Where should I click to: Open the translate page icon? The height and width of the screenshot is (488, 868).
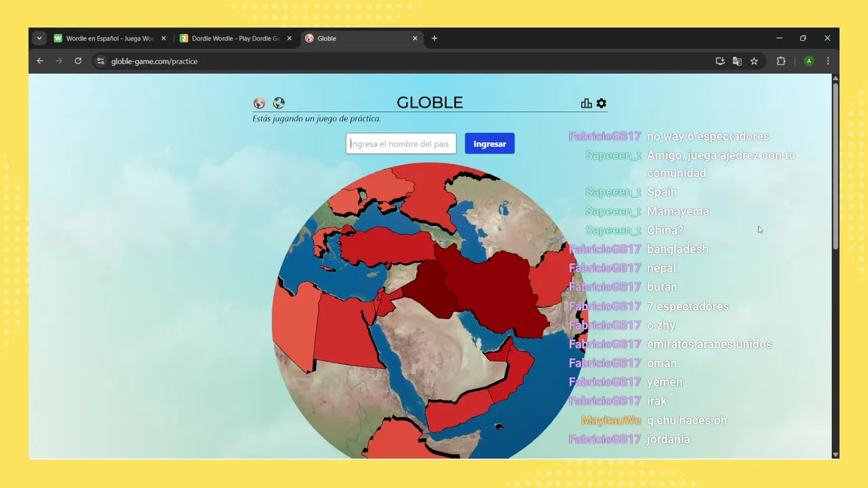737,61
